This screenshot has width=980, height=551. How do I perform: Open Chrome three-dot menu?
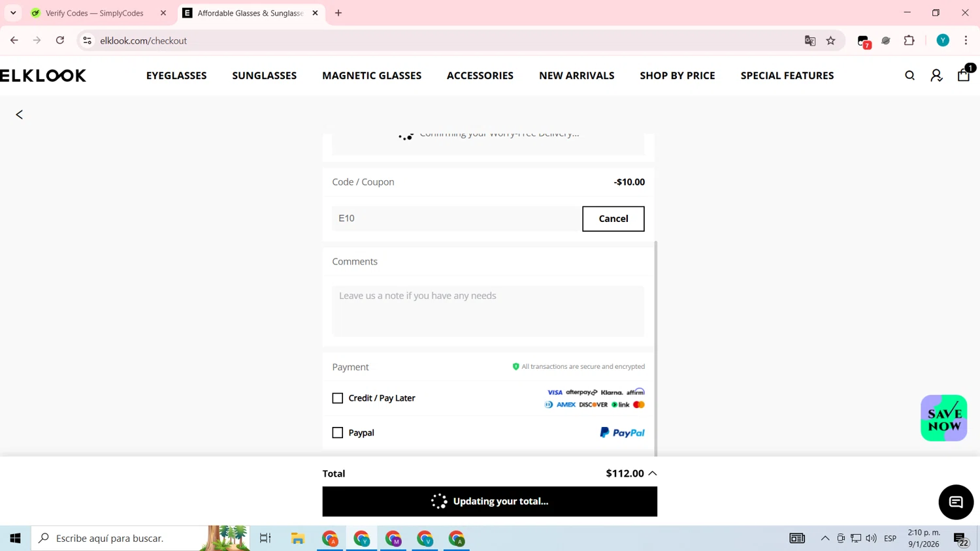966,40
